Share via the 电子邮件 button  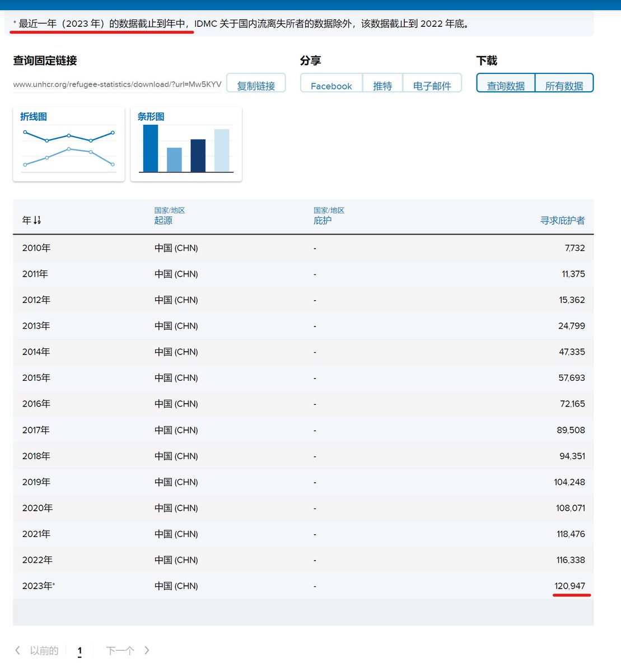[432, 83]
